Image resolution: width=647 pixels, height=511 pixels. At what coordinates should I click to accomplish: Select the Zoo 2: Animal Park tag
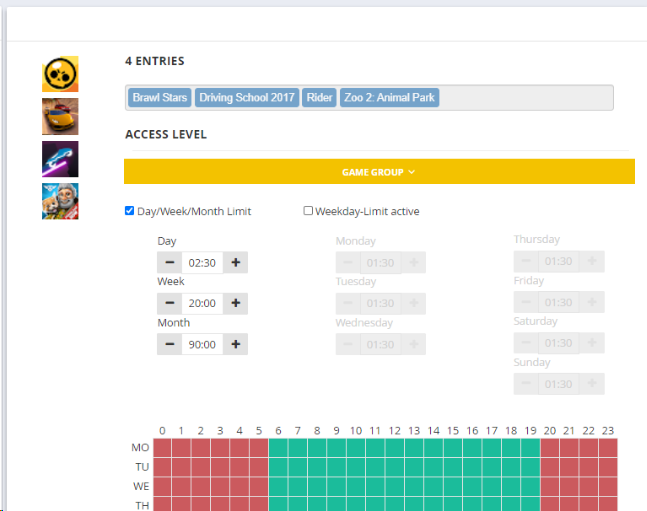(x=389, y=98)
